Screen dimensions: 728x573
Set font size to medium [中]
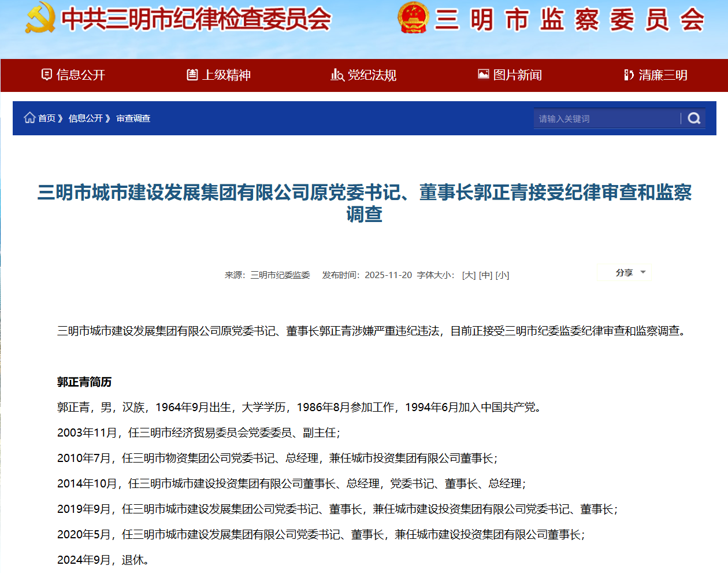(485, 275)
